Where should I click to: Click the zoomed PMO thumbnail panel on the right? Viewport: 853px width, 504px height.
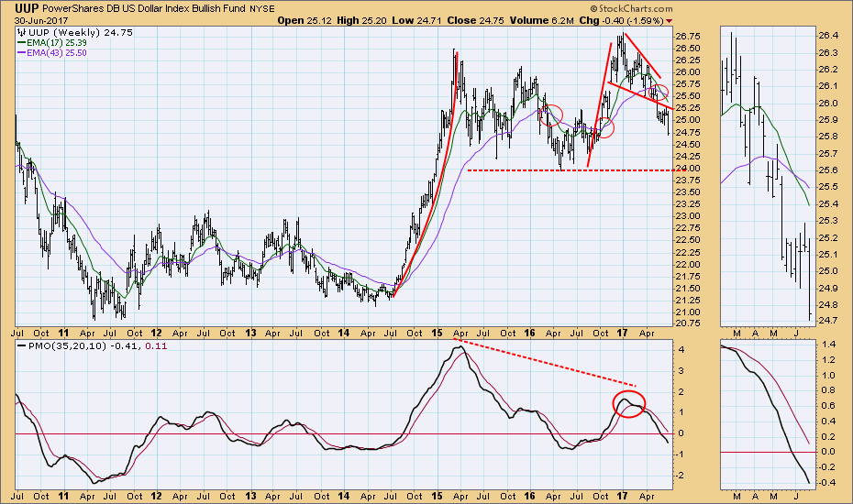click(768, 414)
